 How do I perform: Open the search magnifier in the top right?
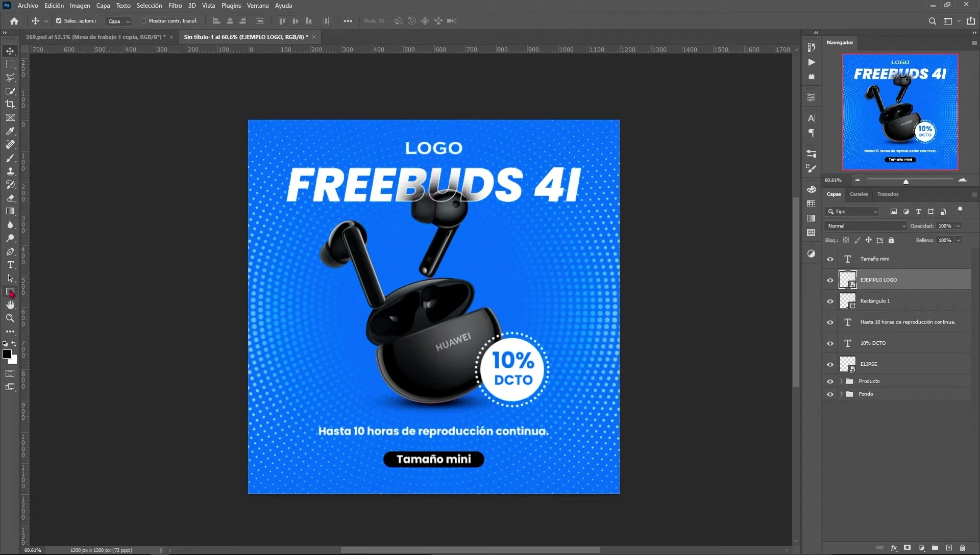tap(932, 21)
